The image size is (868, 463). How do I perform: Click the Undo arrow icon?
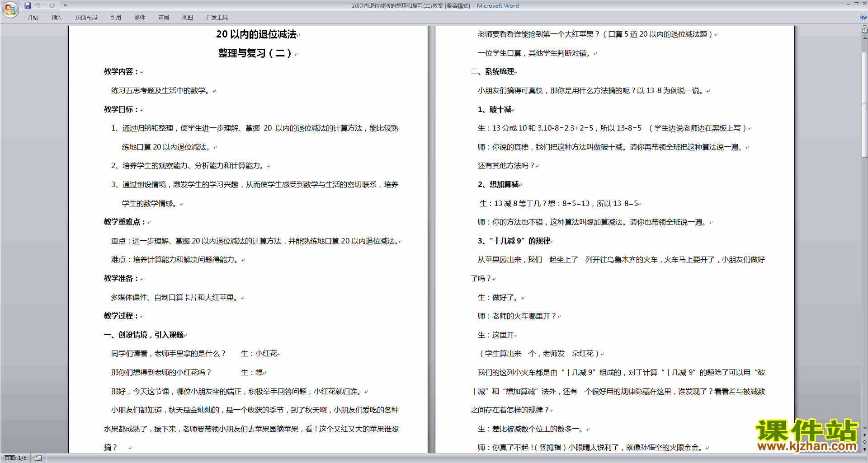[38, 5]
